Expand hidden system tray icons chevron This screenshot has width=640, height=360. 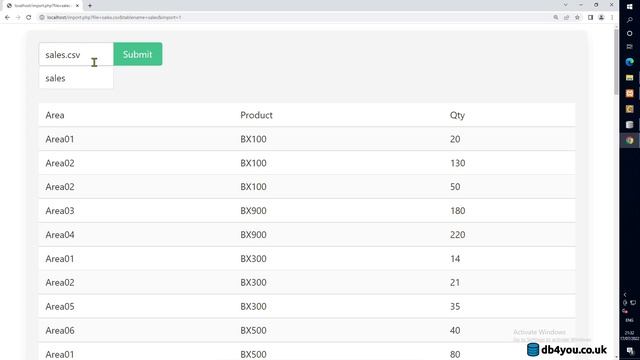coord(624,294)
